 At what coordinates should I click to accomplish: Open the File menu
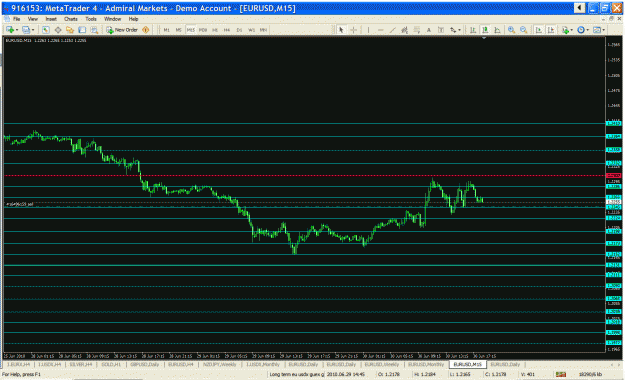tap(16, 19)
